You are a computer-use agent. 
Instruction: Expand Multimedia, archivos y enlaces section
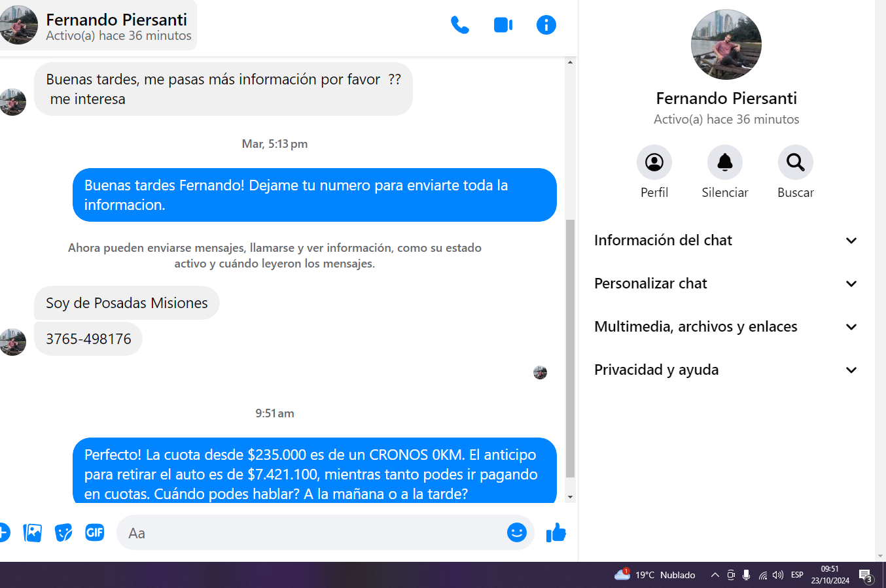click(725, 326)
